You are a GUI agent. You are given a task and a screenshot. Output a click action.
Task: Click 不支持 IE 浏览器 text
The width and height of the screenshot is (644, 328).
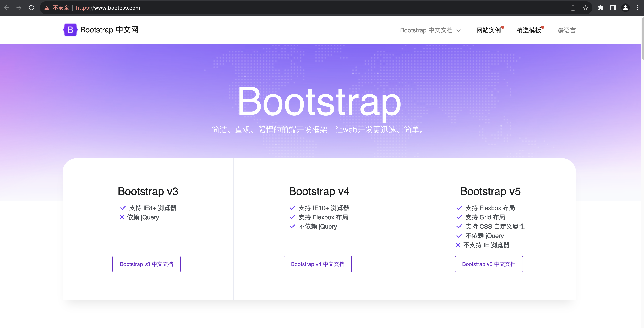[x=486, y=245]
